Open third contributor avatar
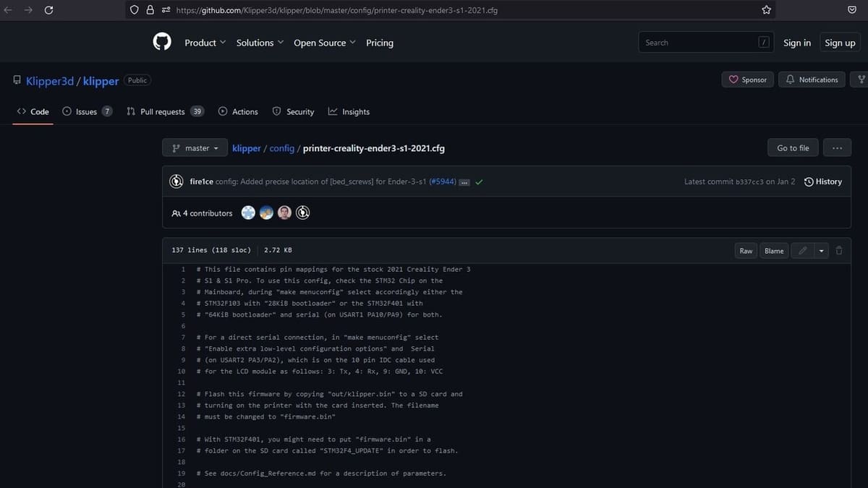The height and width of the screenshot is (488, 868). click(285, 213)
